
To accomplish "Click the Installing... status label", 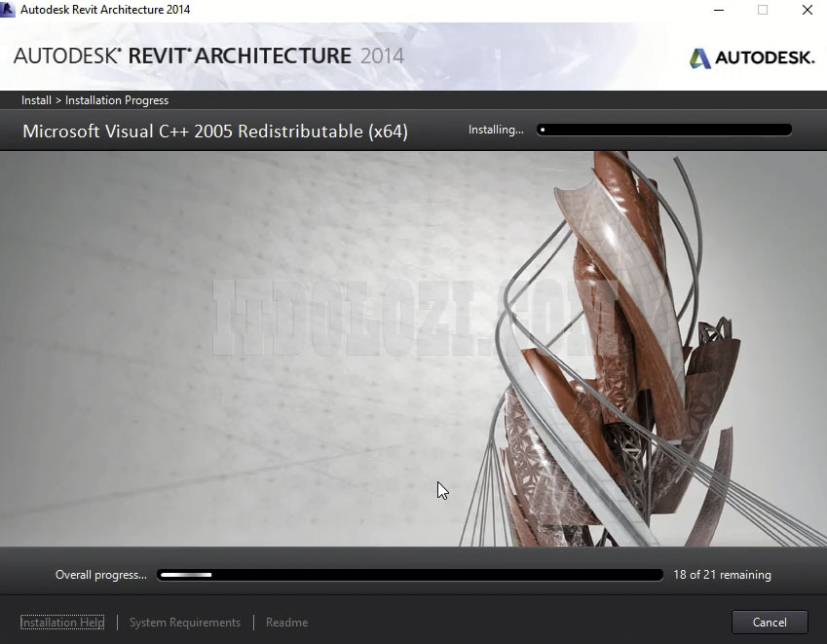I will 495,129.
